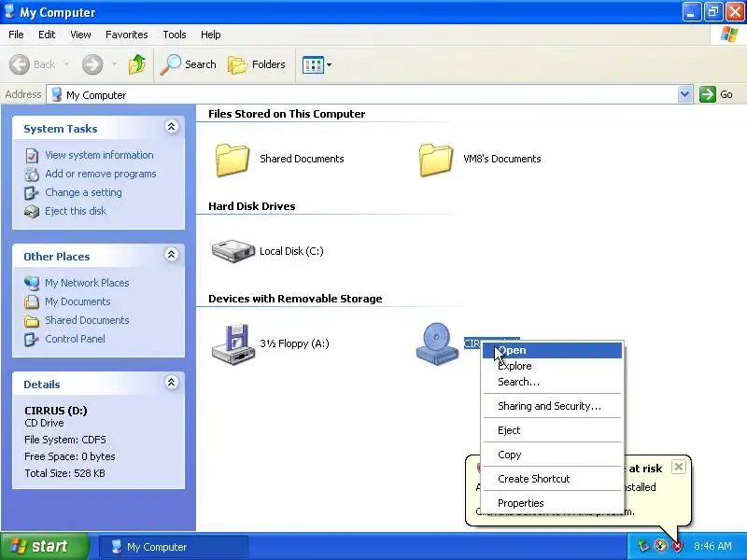The height and width of the screenshot is (560, 747).
Task: Open Shared Documents link in Other Places
Action: point(87,319)
